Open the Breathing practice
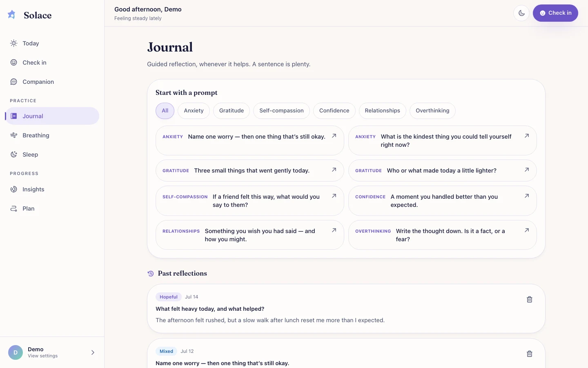The image size is (588, 368). tap(52, 135)
